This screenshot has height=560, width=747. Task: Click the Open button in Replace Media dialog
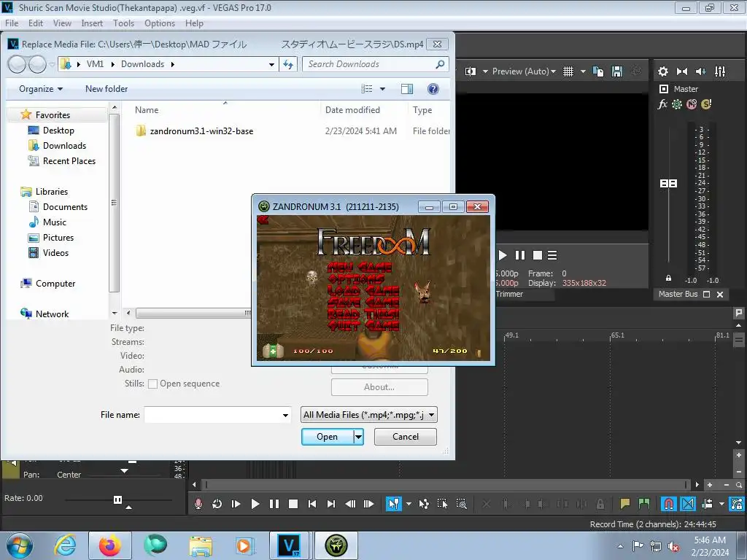pos(328,437)
